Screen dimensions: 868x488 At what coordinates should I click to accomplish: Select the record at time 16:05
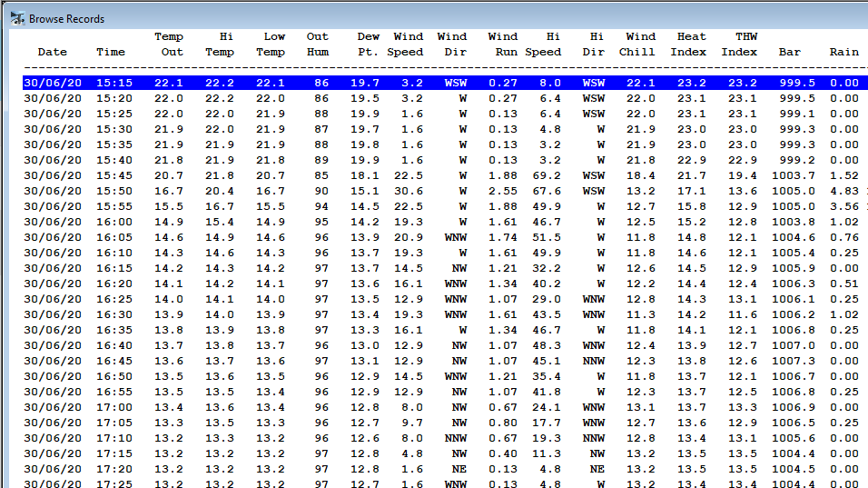coord(445,237)
